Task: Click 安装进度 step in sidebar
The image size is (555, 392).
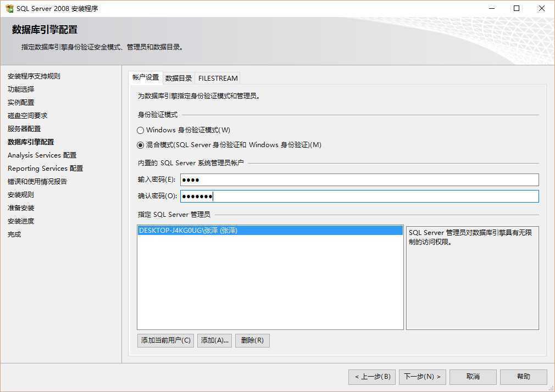Action: coord(21,221)
